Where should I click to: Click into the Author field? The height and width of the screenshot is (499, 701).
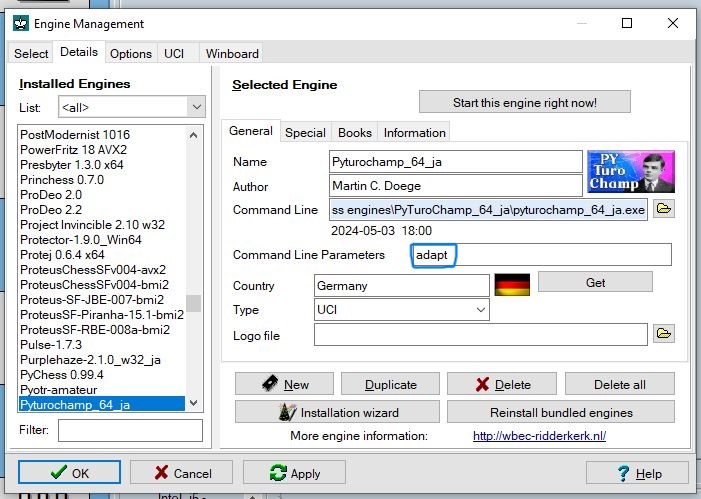click(x=456, y=185)
